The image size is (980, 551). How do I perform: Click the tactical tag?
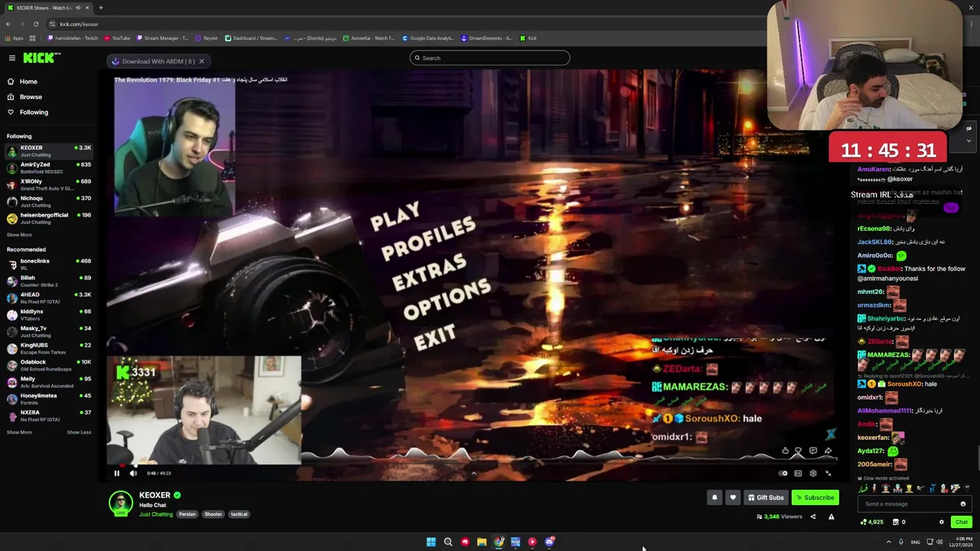[x=239, y=514]
